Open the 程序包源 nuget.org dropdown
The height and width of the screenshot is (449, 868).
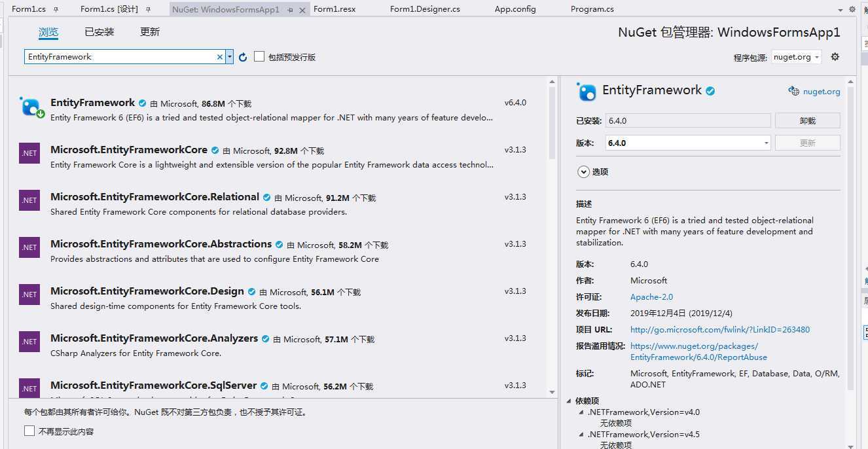point(796,57)
